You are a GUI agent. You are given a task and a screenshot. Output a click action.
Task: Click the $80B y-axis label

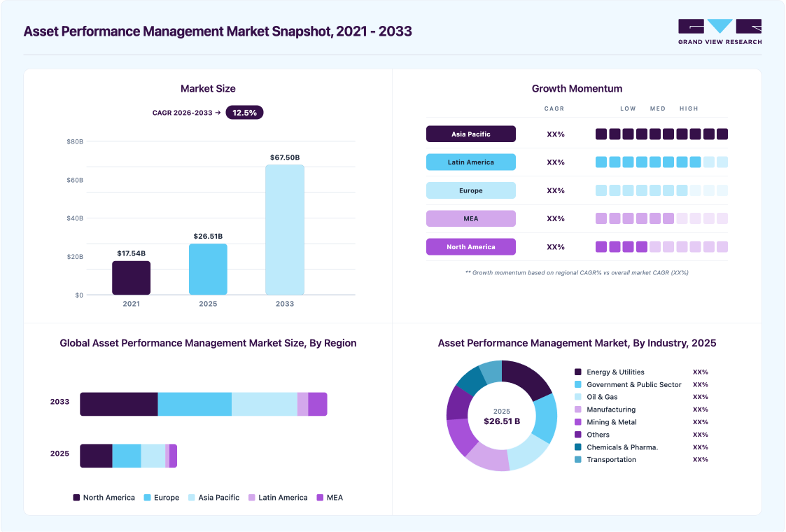pyautogui.click(x=75, y=142)
